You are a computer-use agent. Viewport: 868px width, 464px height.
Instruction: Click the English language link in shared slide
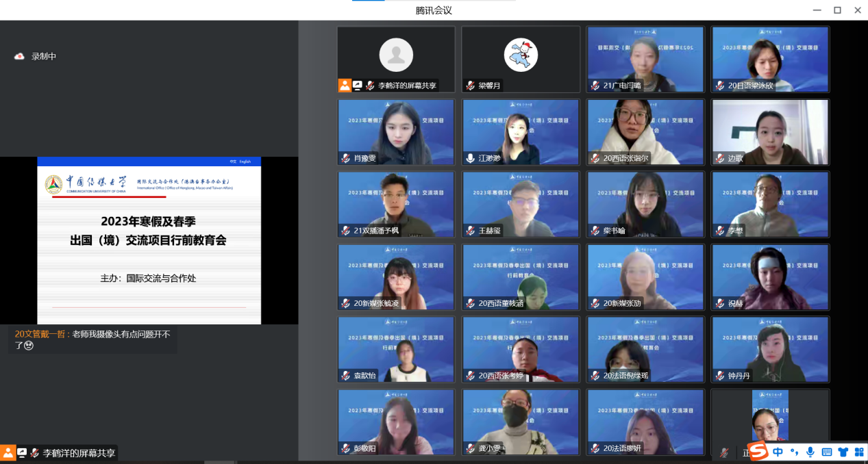pos(245,162)
